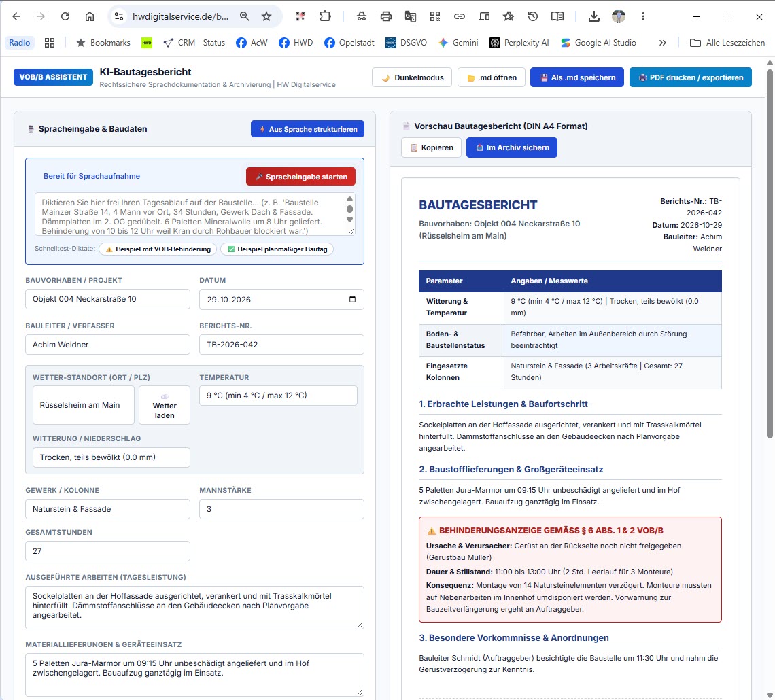Click Aus Sprache strukturieren

point(307,129)
